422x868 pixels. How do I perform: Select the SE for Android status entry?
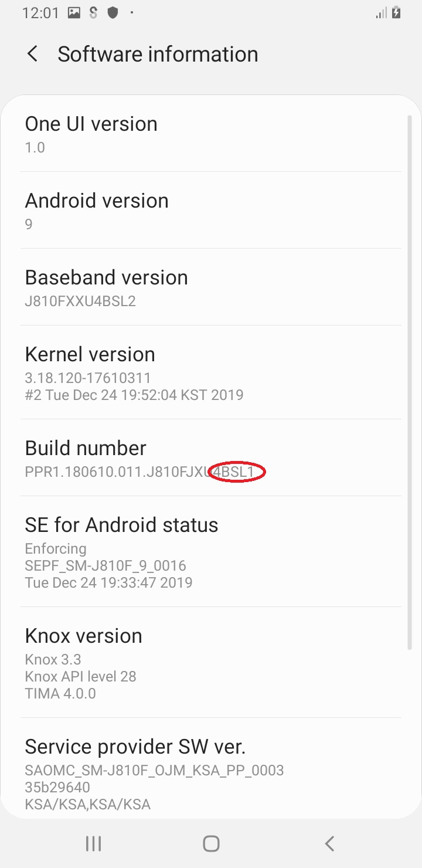211,552
